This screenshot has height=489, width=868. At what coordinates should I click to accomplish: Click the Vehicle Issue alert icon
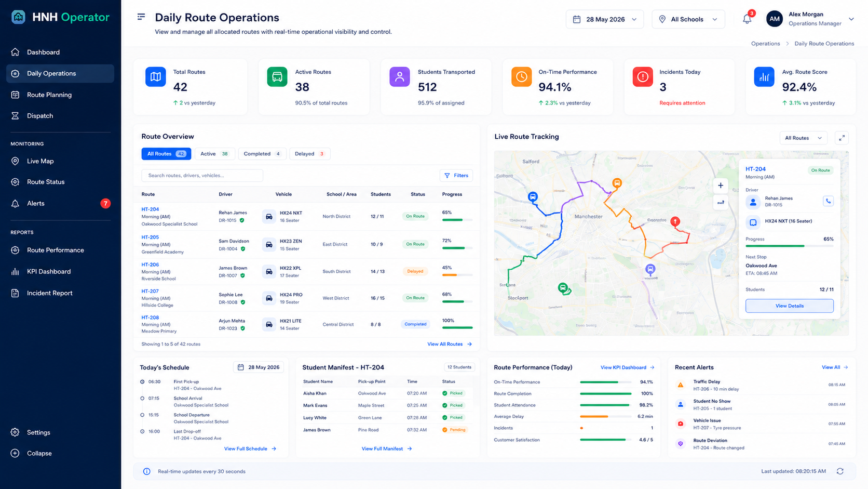coord(681,424)
